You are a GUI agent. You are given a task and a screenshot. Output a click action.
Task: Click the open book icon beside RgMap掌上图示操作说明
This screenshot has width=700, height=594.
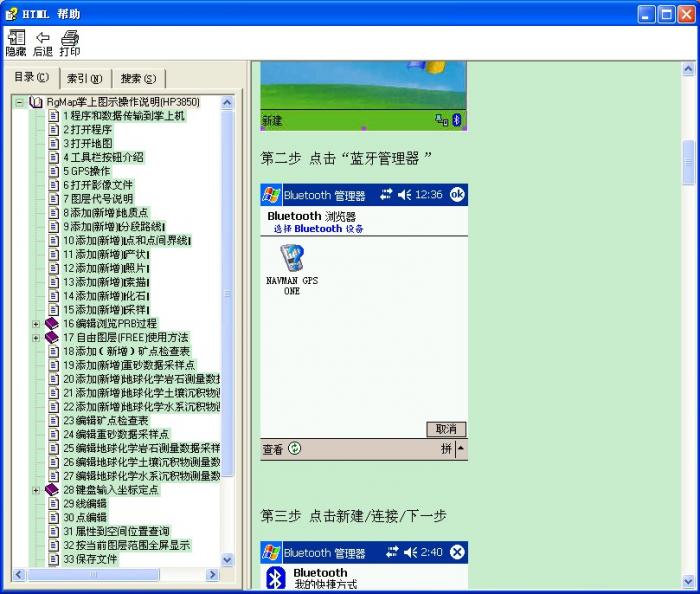coord(36,102)
